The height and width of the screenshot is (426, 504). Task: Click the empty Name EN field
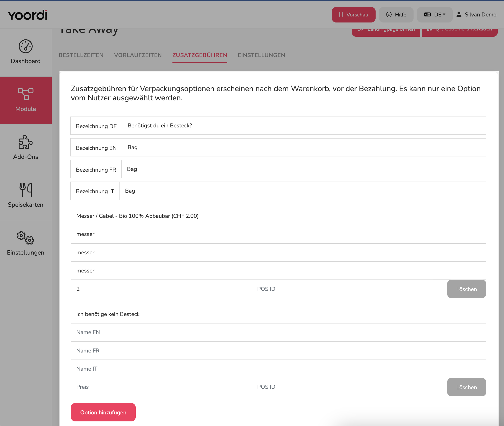[278, 332]
